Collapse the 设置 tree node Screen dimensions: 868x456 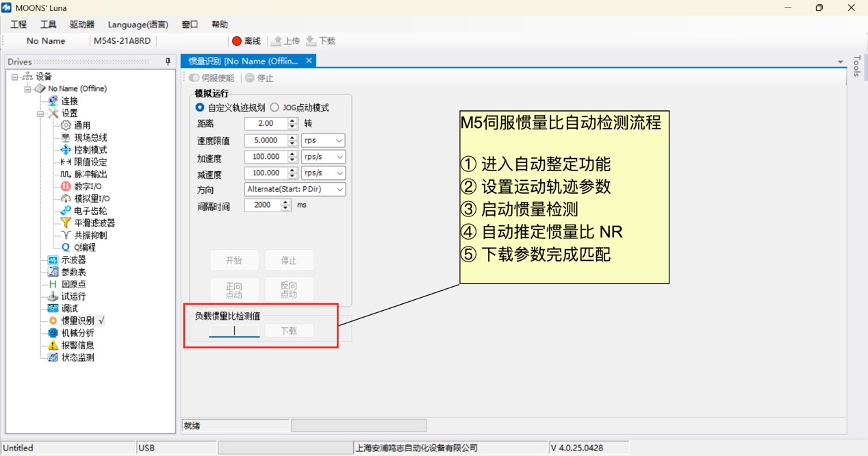[x=40, y=114]
